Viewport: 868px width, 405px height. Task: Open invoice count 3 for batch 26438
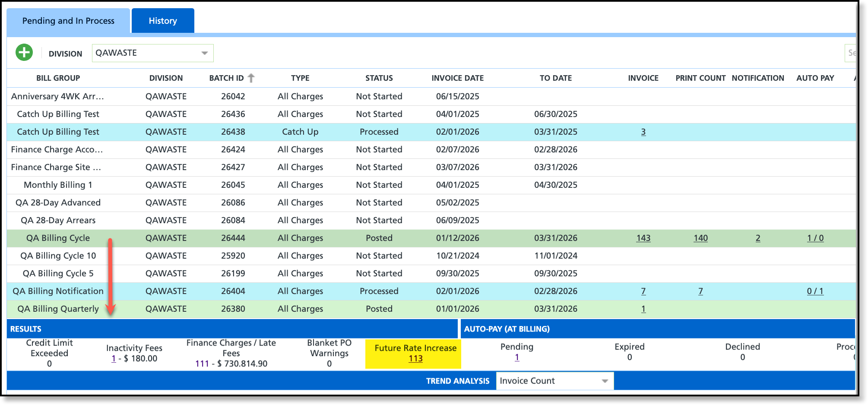click(643, 132)
